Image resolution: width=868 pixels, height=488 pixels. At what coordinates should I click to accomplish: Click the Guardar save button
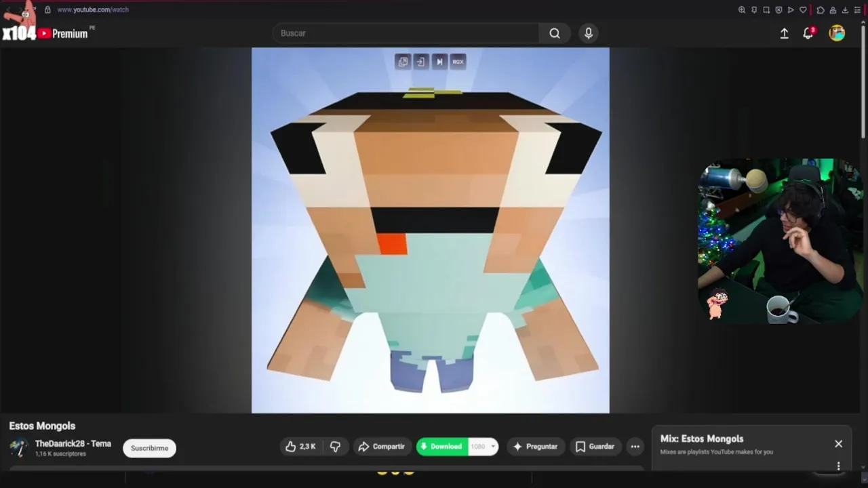coord(595,447)
